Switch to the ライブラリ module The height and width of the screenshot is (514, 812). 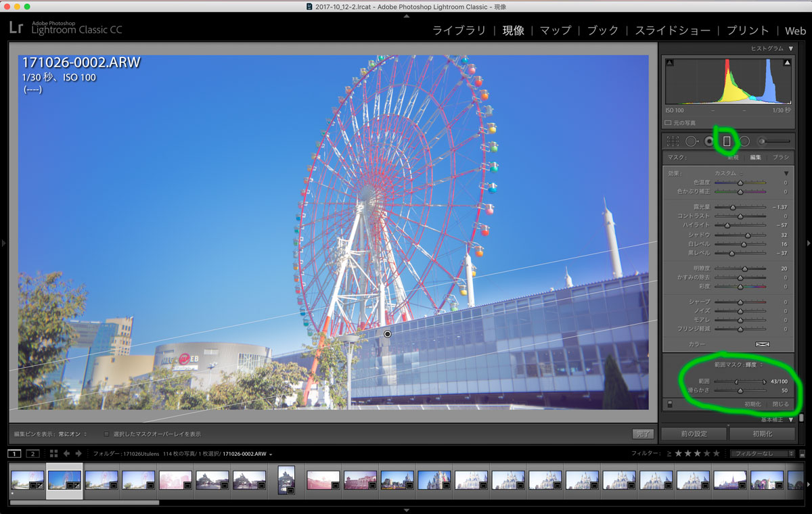click(459, 30)
